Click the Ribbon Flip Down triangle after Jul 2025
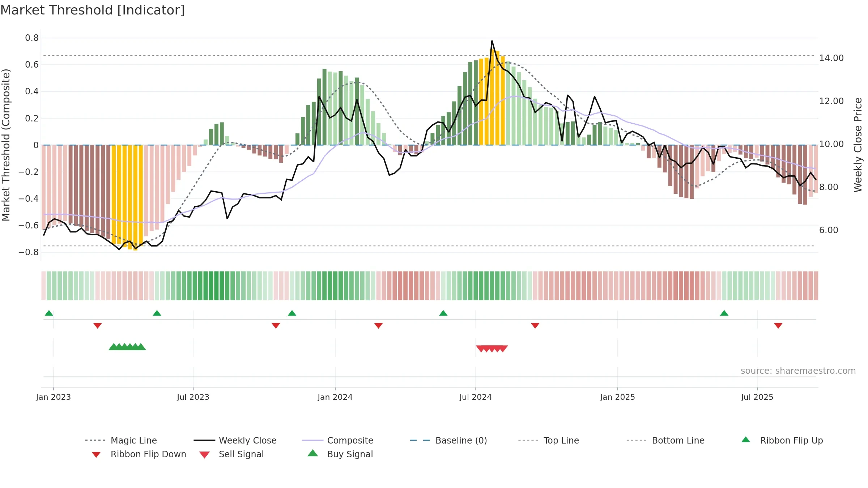 click(x=778, y=326)
